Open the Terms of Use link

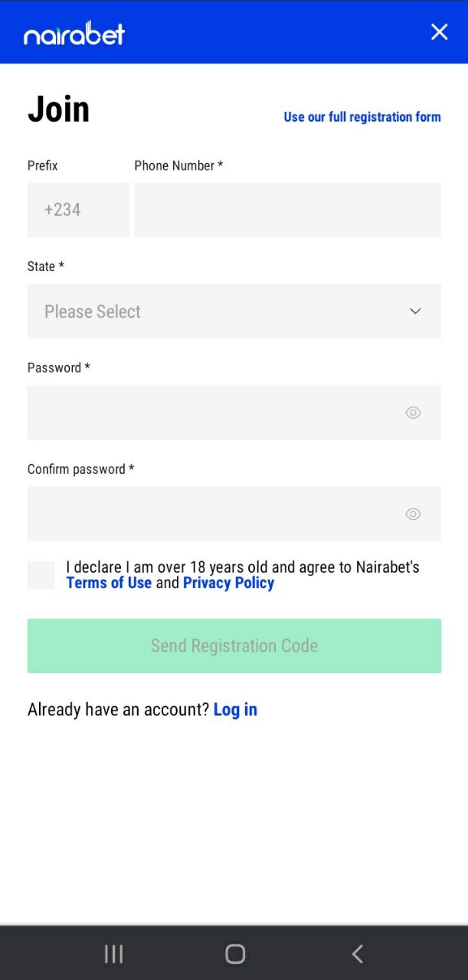109,583
